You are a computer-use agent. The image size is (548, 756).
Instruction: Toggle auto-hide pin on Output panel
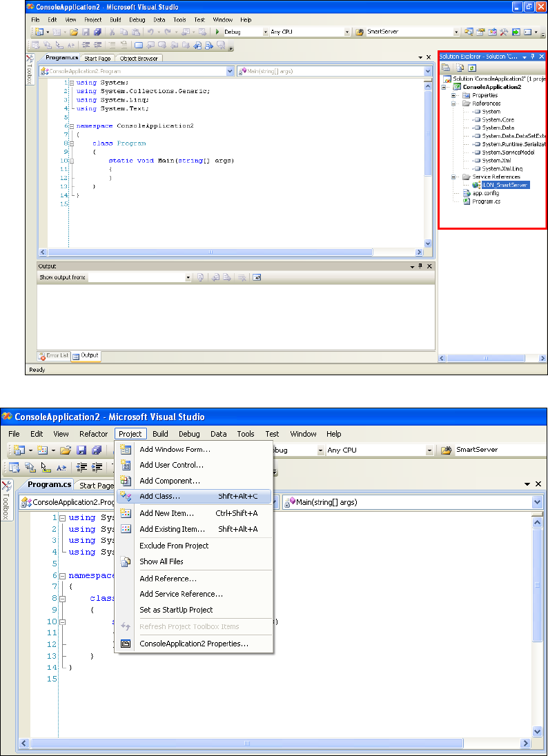pos(420,266)
